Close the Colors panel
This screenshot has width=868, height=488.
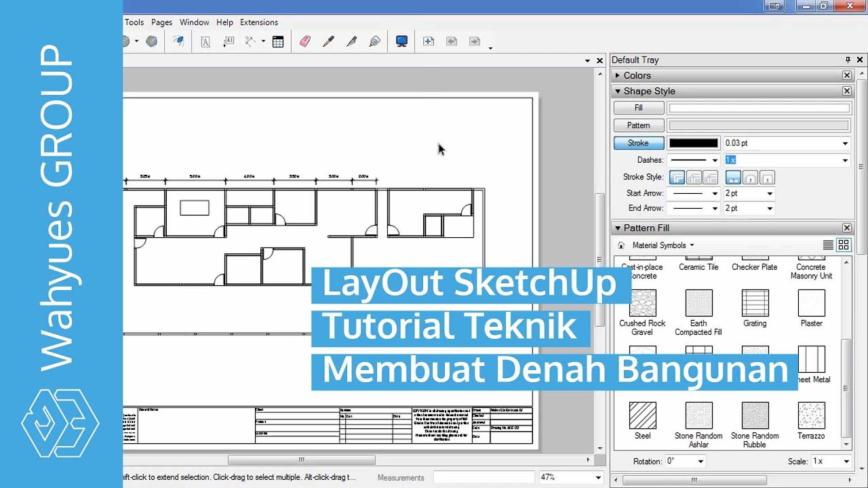click(x=847, y=75)
